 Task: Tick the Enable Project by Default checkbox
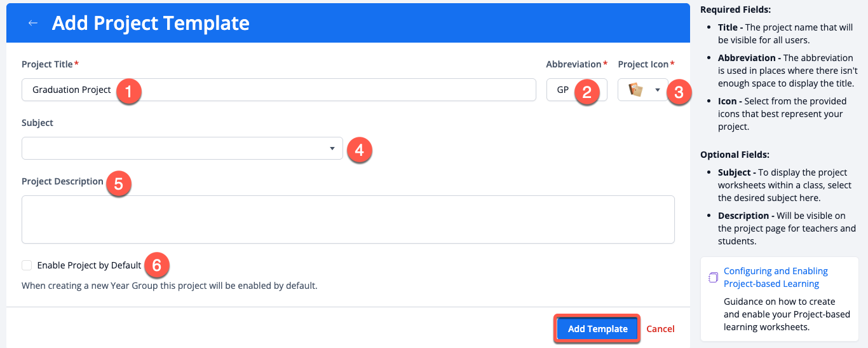pyautogui.click(x=27, y=265)
